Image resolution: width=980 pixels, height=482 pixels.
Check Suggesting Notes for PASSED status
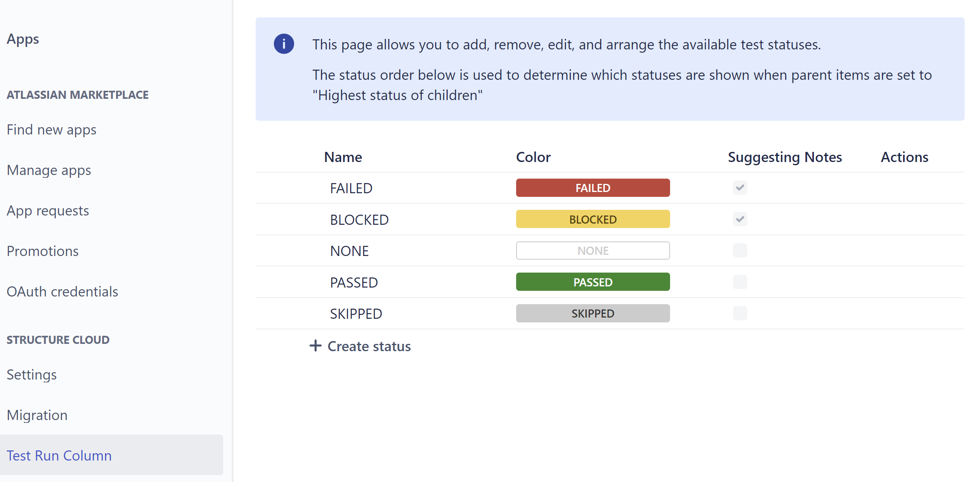tap(740, 282)
